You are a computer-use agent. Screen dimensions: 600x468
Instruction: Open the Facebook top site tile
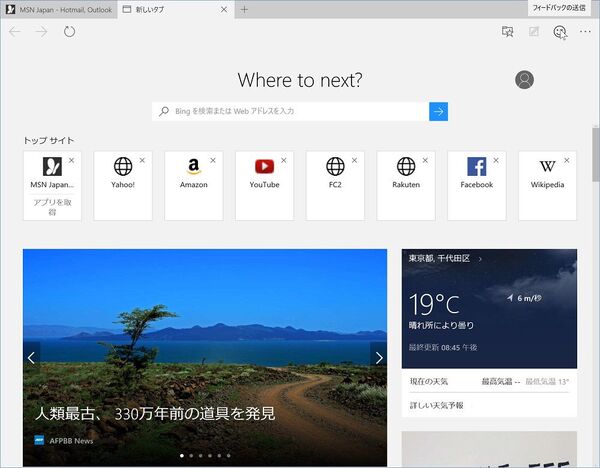[x=477, y=186]
